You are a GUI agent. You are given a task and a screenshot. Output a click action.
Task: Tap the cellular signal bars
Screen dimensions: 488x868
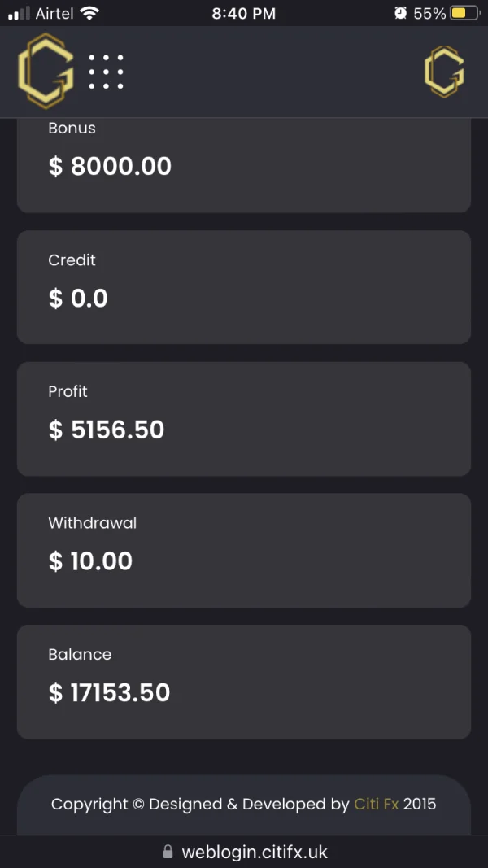pyautogui.click(x=20, y=13)
